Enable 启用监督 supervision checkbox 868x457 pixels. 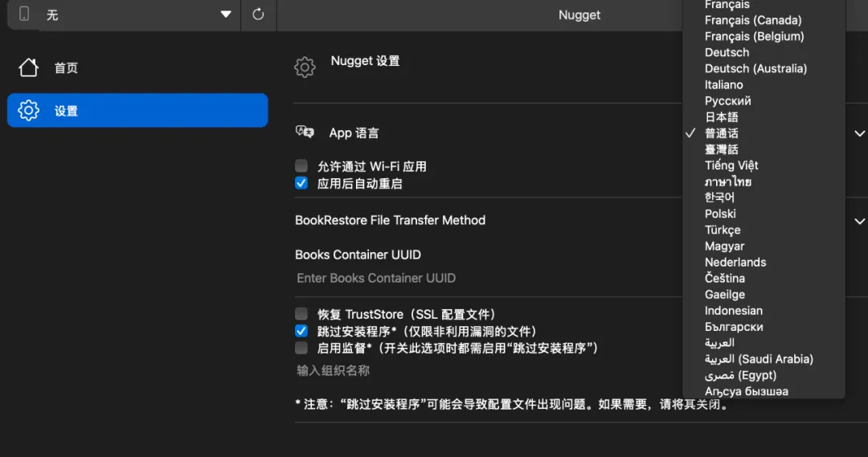point(301,348)
